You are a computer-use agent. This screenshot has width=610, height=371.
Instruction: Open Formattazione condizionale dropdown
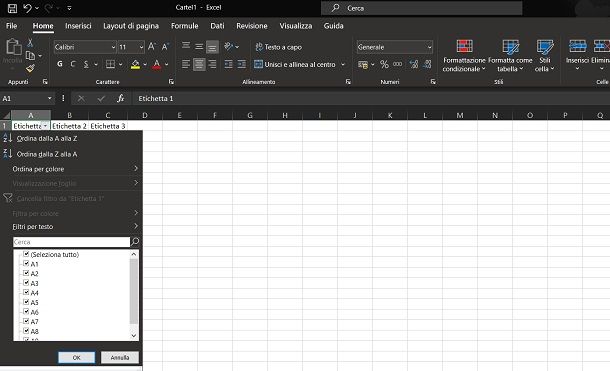464,56
